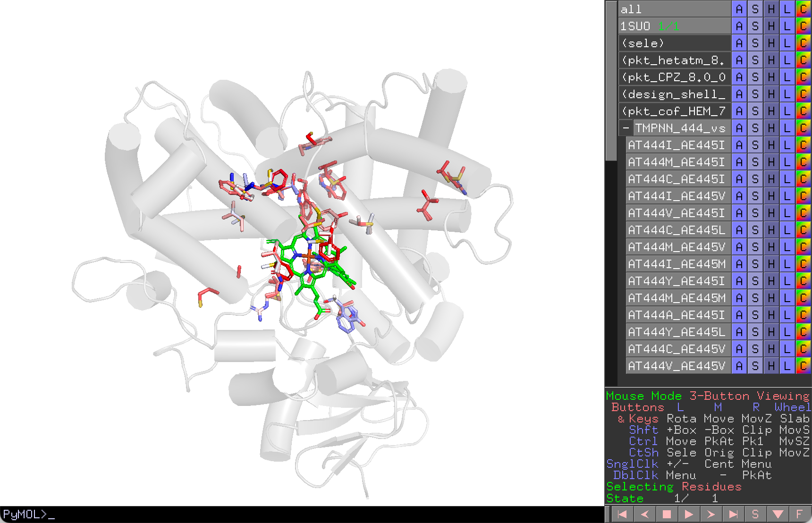Open Action menu for (sele)

739,43
